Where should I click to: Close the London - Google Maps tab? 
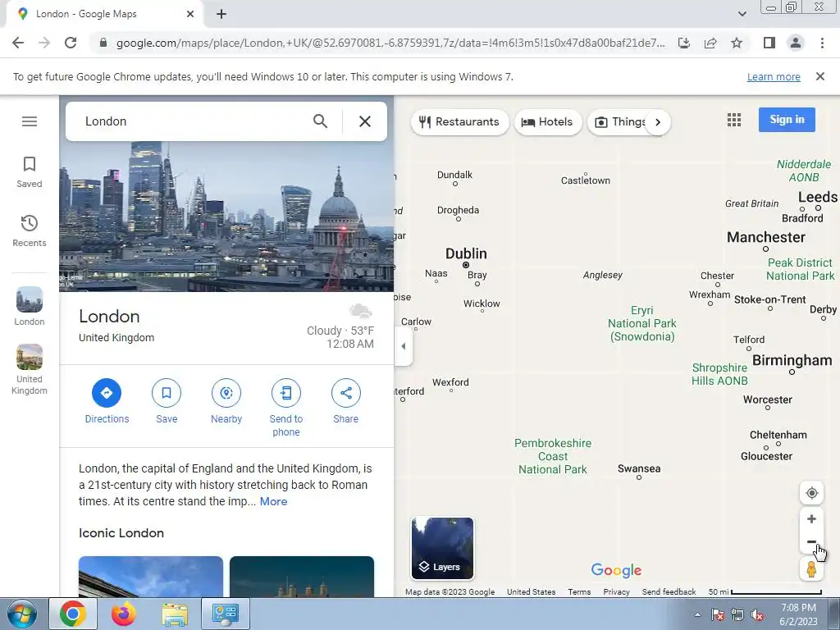[190, 14]
